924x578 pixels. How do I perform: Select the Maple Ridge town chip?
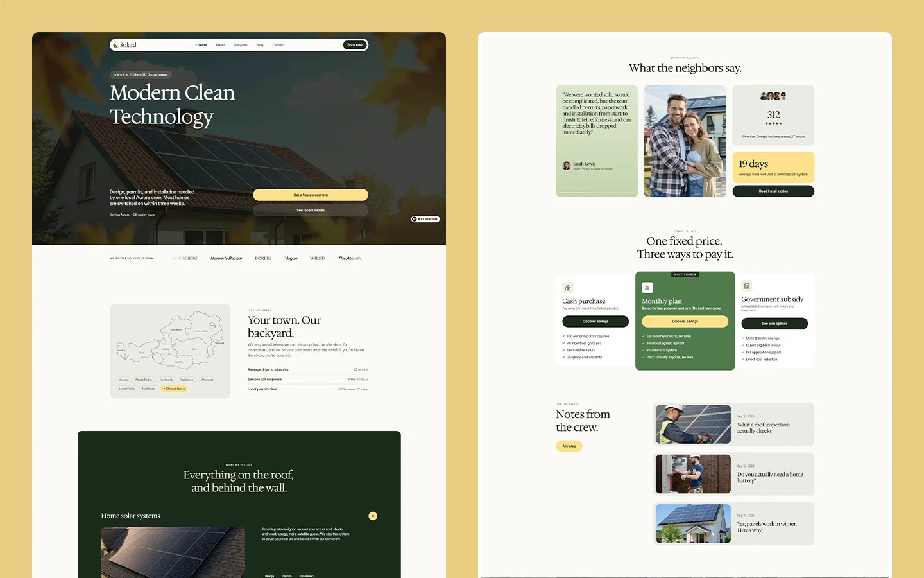pyautogui.click(x=144, y=380)
